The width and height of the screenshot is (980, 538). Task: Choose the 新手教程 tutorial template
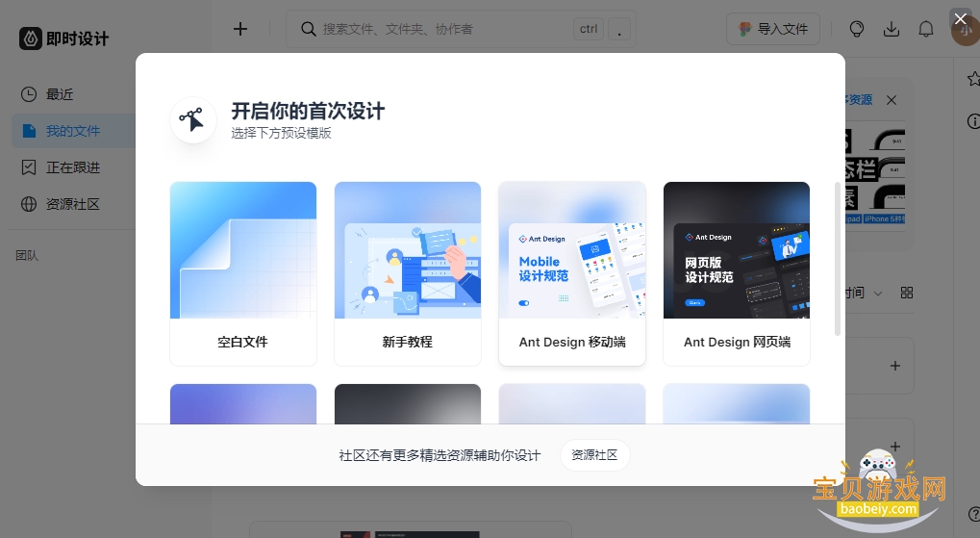pyautogui.click(x=408, y=273)
